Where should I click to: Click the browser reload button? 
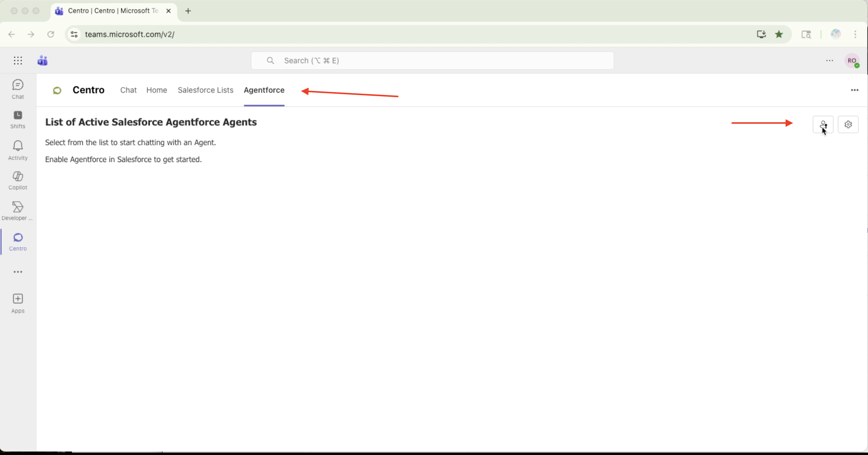pyautogui.click(x=51, y=34)
